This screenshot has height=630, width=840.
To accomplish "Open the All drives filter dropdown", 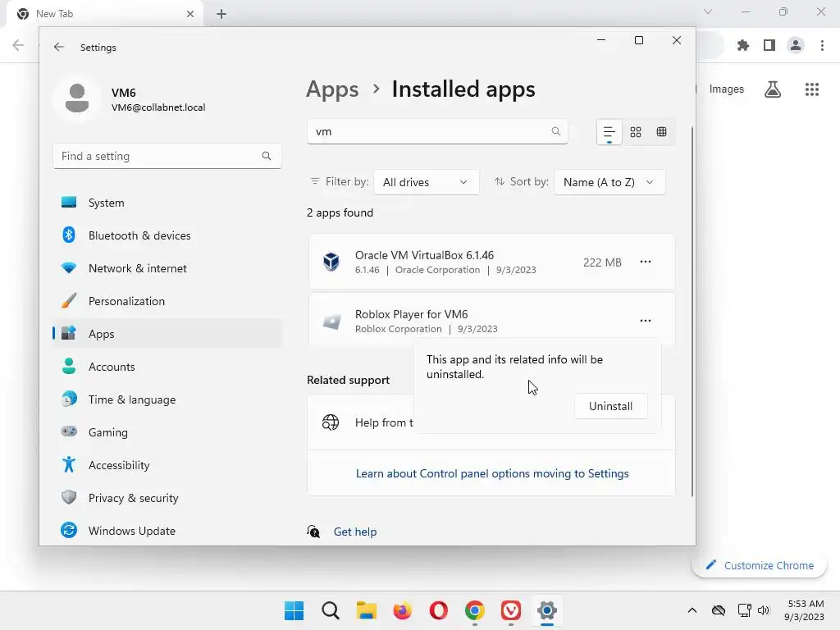I will pos(426,182).
